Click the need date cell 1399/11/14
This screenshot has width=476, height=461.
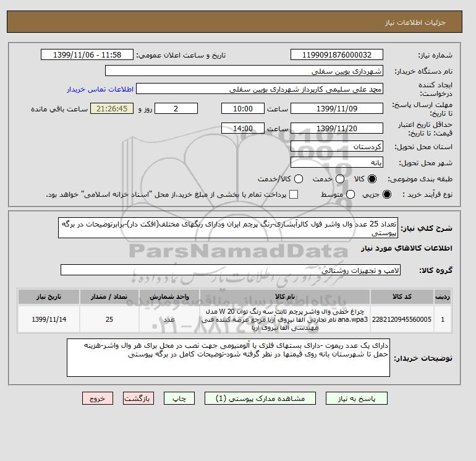click(49, 319)
